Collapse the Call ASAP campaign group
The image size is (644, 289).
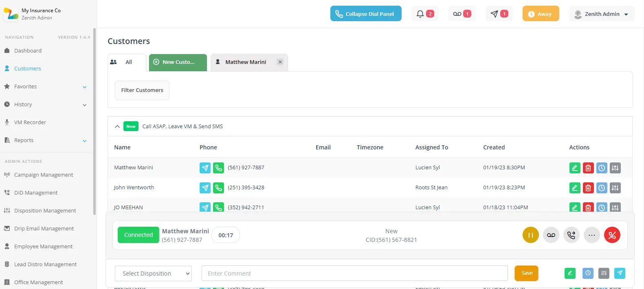pyautogui.click(x=117, y=127)
